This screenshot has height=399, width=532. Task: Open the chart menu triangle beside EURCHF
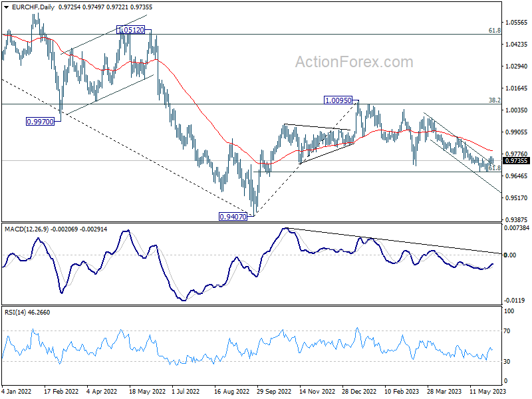(7, 7)
